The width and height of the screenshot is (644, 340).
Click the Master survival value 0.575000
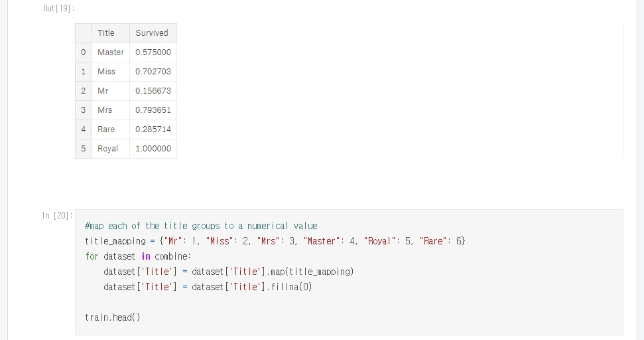tap(153, 52)
